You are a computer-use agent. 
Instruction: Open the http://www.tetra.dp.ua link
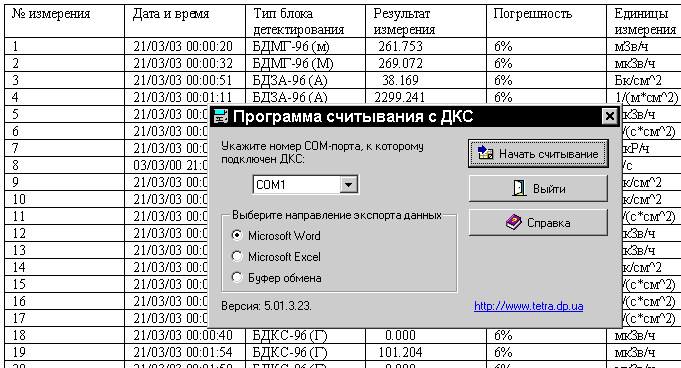529,306
